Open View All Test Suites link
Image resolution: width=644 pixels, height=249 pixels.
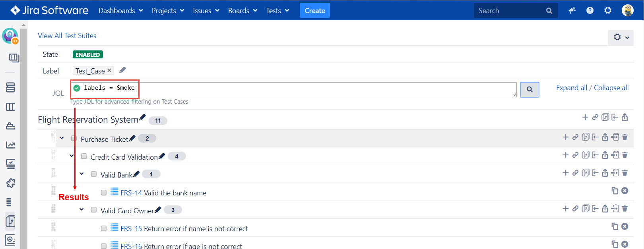(67, 36)
